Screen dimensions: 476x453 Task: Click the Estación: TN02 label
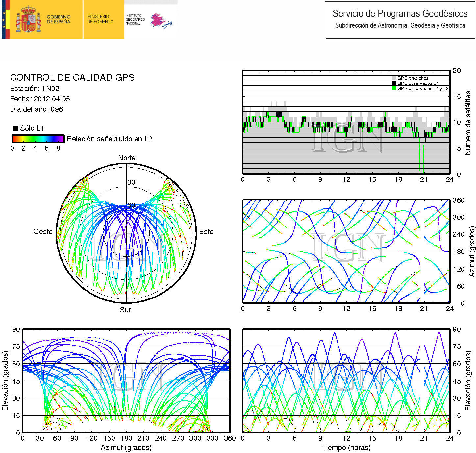[35, 89]
